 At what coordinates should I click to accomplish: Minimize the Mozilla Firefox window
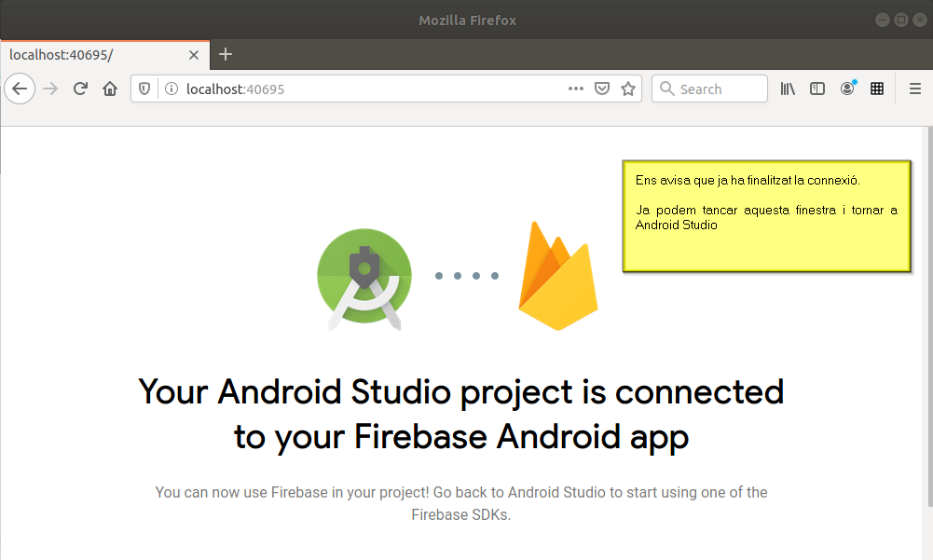pos(883,20)
